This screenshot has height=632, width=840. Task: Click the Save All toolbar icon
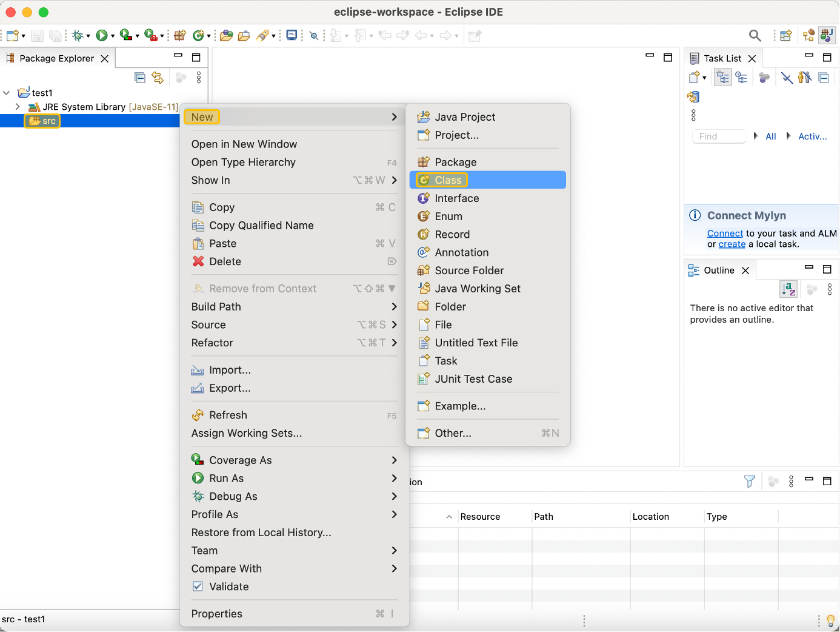55,36
